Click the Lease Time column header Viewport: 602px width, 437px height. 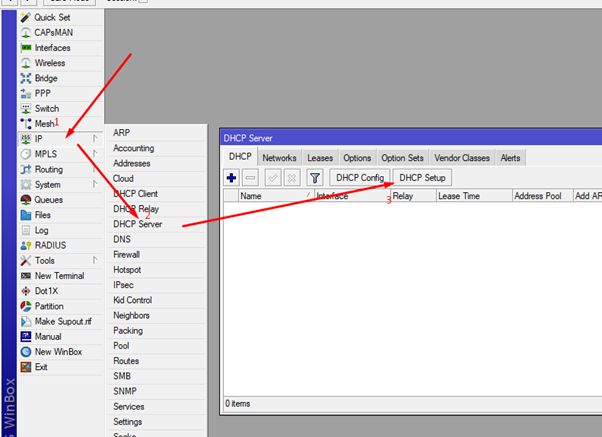tap(474, 196)
